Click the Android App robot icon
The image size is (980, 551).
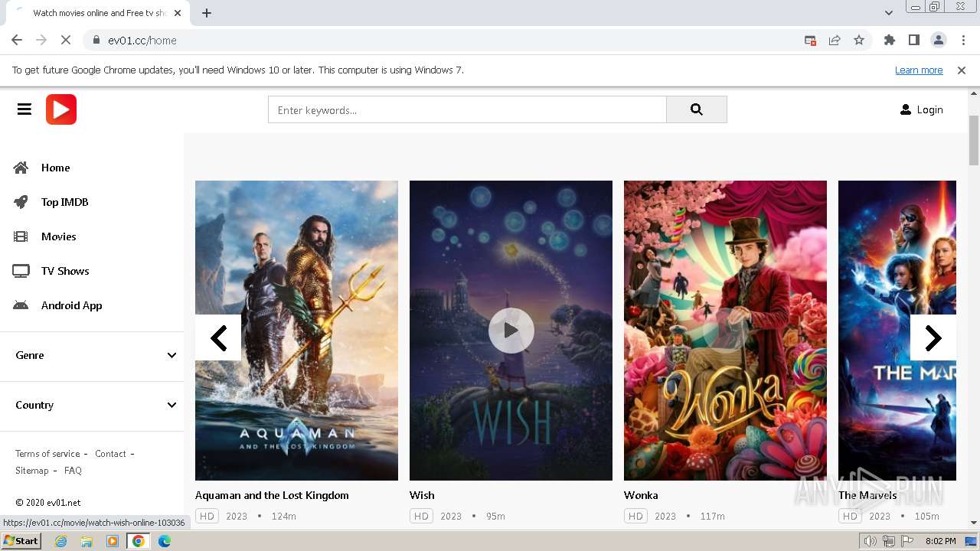21,305
